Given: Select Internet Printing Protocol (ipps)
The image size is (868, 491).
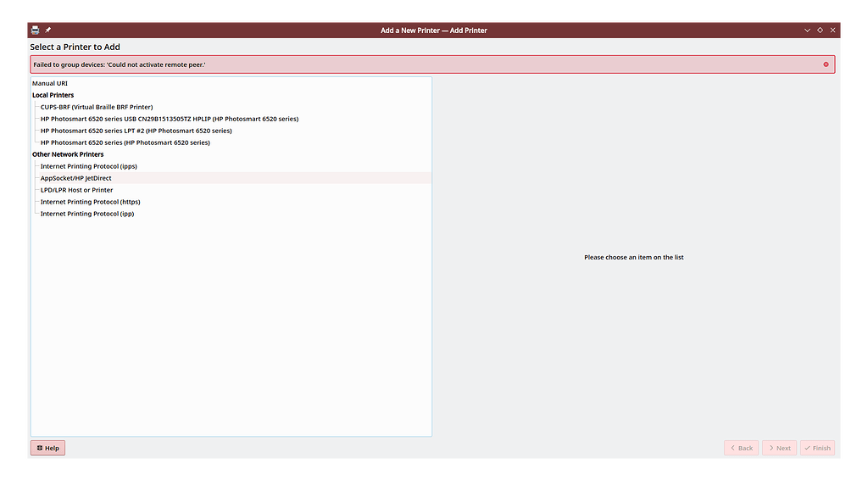Looking at the screenshot, I should point(89,166).
